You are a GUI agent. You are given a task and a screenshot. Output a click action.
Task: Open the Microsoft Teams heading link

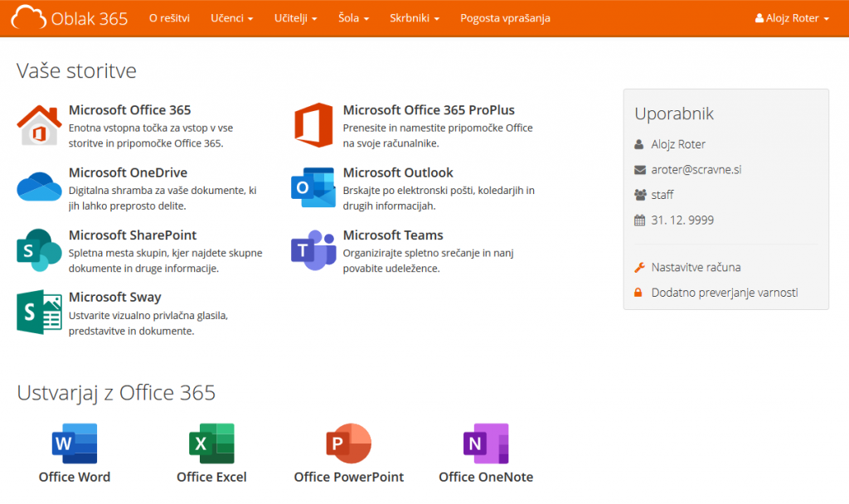(393, 235)
